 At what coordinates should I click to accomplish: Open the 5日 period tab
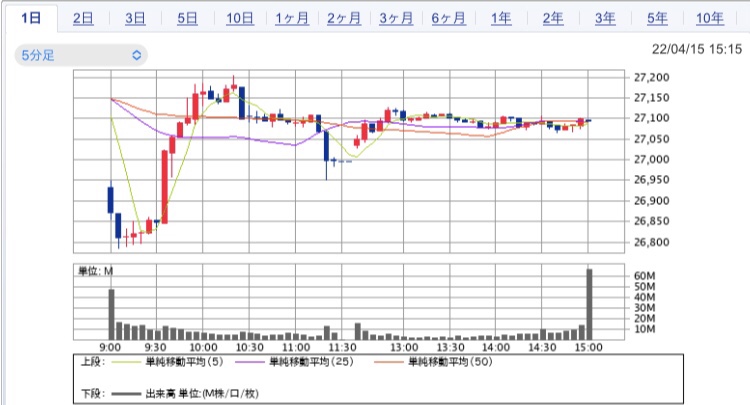(188, 19)
